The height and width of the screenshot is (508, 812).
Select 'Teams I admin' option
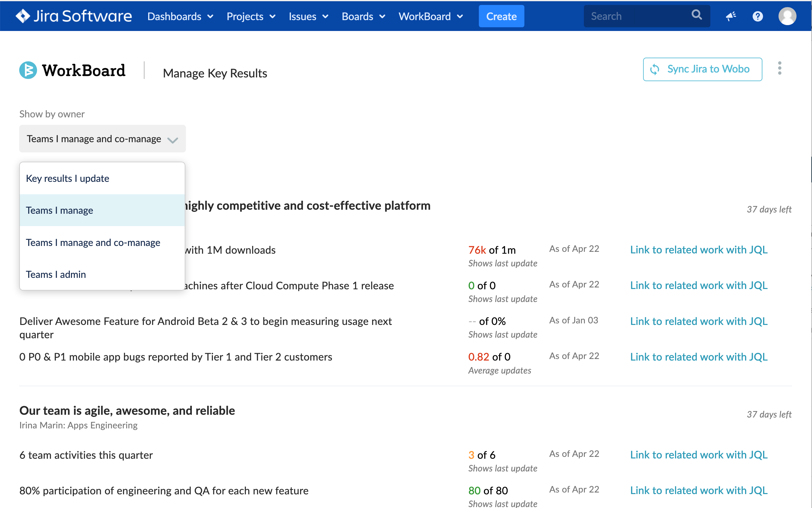coord(102,274)
